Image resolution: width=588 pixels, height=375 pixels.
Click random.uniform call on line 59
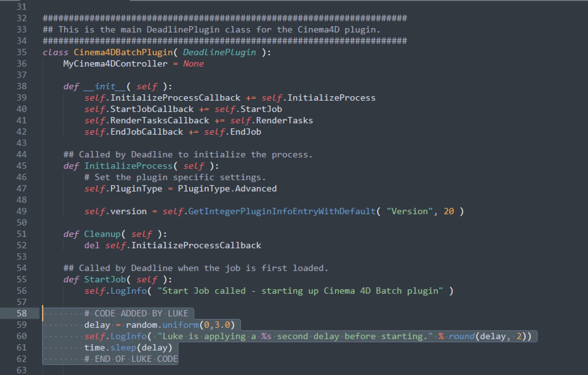point(162,325)
